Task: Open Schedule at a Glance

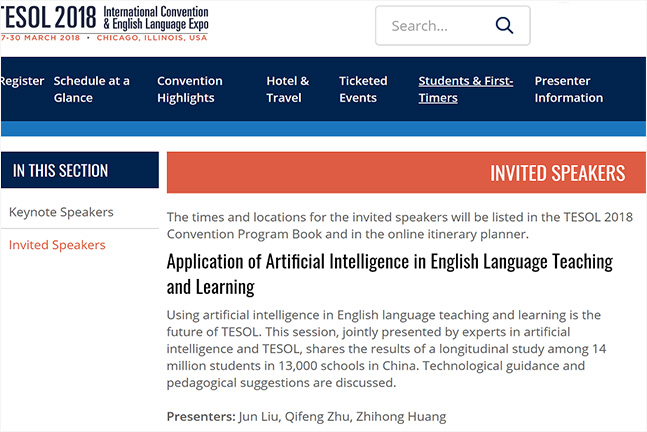Action: pos(91,89)
